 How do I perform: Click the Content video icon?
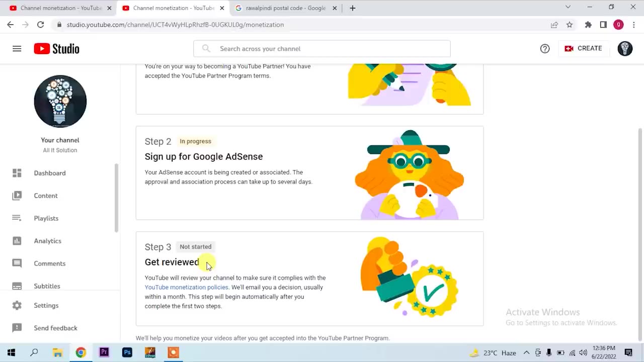click(17, 196)
